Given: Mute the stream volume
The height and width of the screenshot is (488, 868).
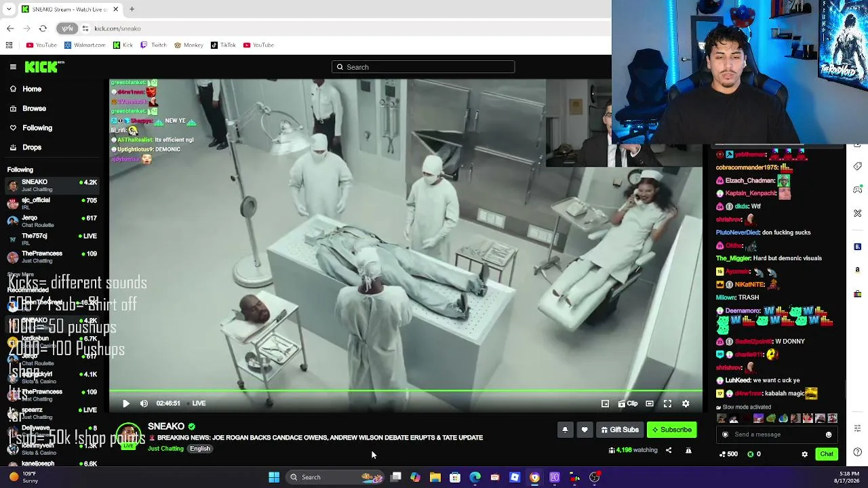Looking at the screenshot, I should click(144, 403).
